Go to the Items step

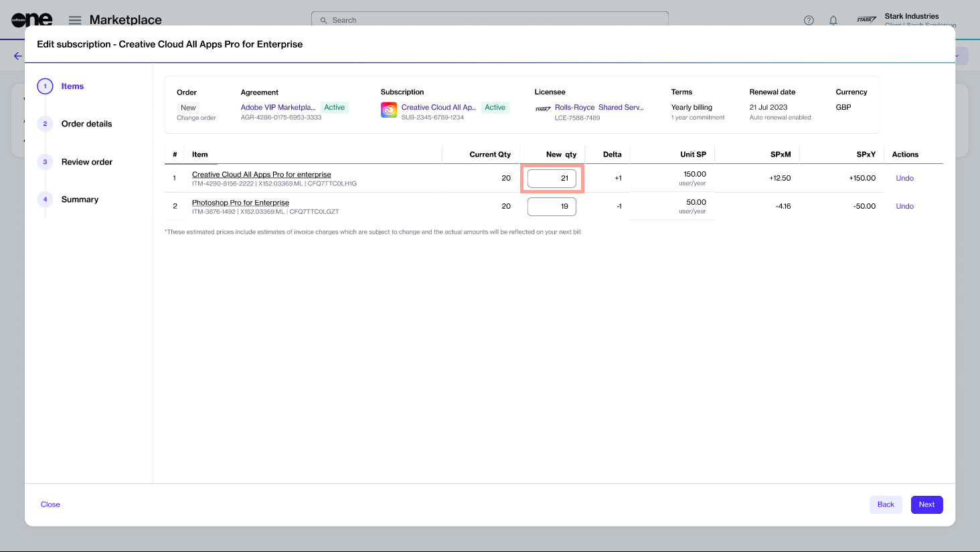point(72,86)
